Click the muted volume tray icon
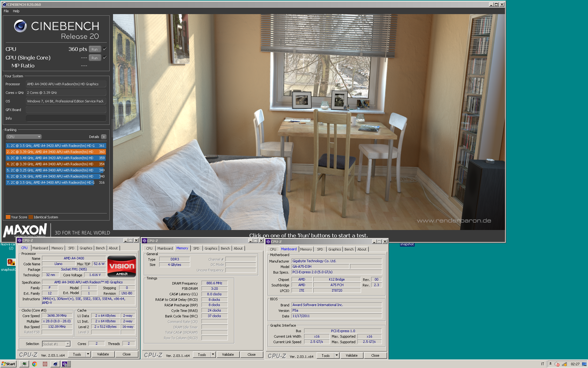 click(557, 364)
